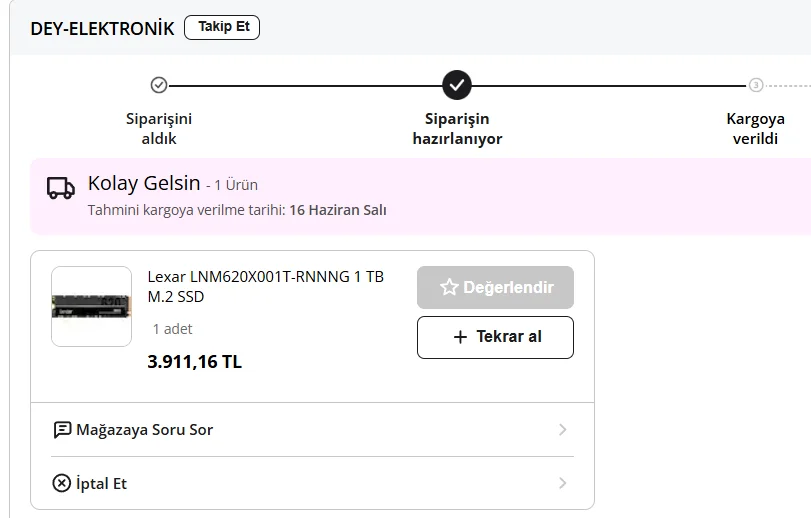Click the star icon on Değerlendir
The image size is (811, 518).
coord(449,287)
